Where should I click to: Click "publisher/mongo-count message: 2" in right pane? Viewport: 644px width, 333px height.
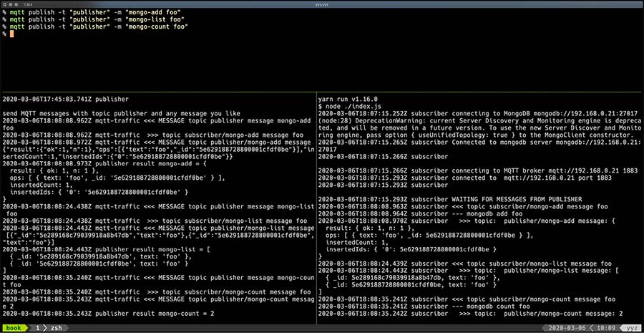click(x=562, y=313)
